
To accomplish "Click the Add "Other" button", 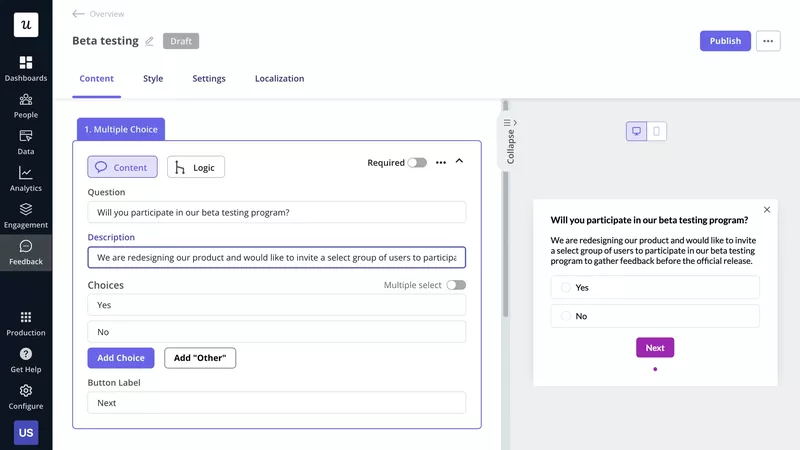I will click(200, 358).
